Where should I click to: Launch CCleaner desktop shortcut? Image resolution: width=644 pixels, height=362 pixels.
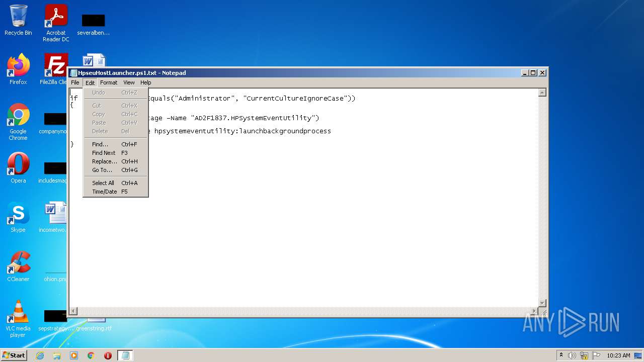(18, 266)
